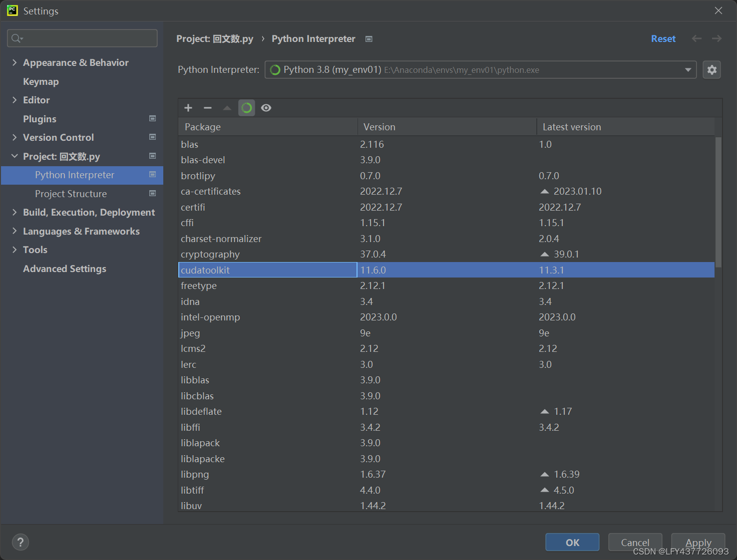The width and height of the screenshot is (737, 560).
Task: Select the brotlipy package row
Action: [446, 176]
